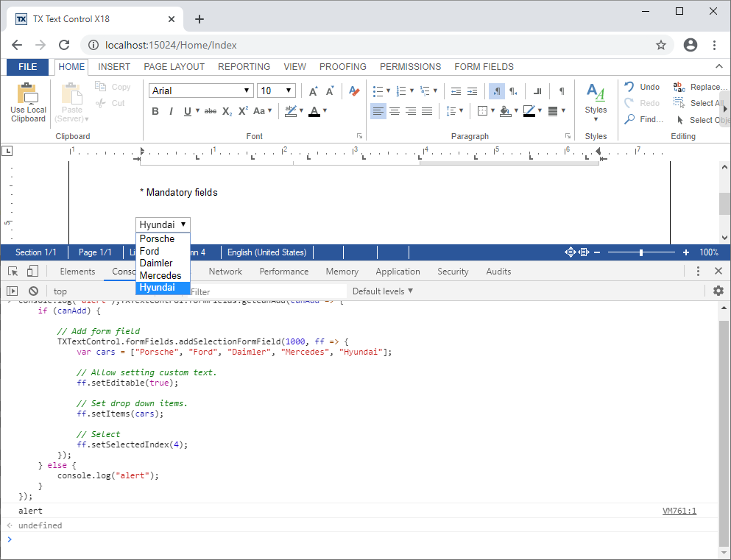Open the font size 10 dropdown
Image resolution: width=731 pixels, height=560 pixels.
(288, 90)
